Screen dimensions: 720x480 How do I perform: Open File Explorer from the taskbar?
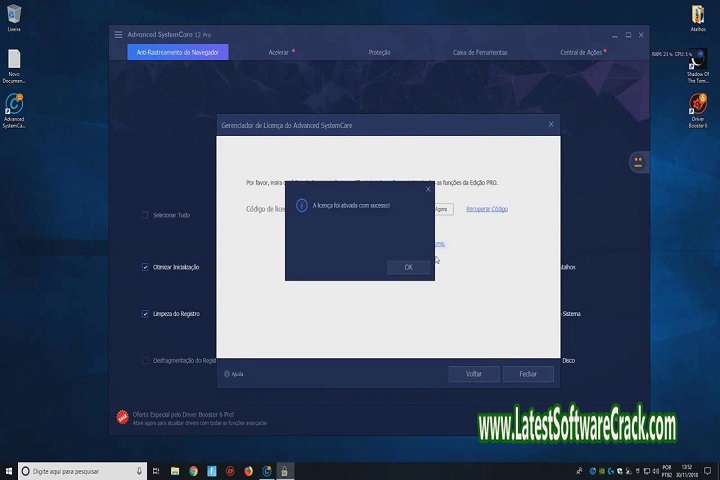pyautogui.click(x=175, y=471)
